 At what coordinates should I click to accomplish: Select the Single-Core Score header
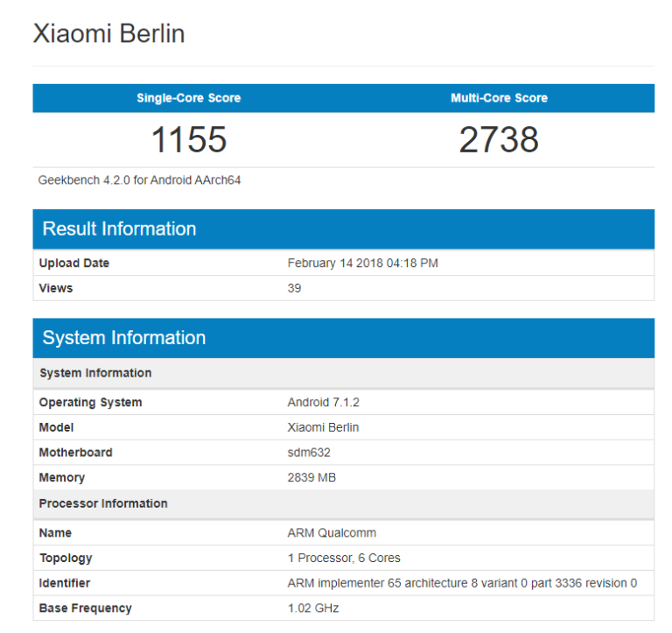(x=189, y=98)
